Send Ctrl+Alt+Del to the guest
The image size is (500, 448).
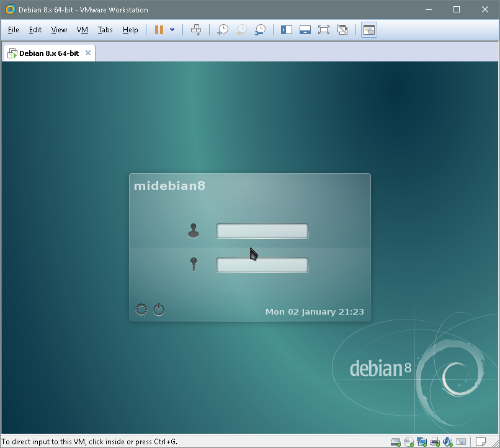pyautogui.click(x=197, y=29)
